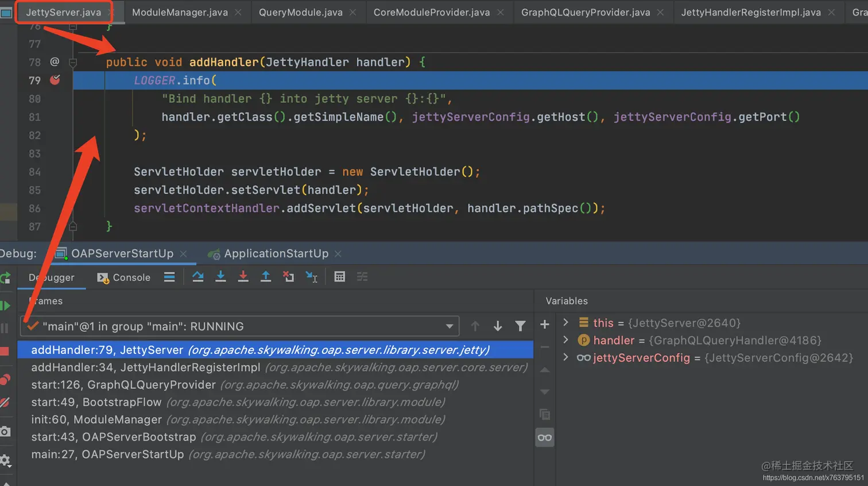Select frame main:27, OAPServerStartUp
Image resolution: width=868 pixels, height=486 pixels.
coord(275,454)
